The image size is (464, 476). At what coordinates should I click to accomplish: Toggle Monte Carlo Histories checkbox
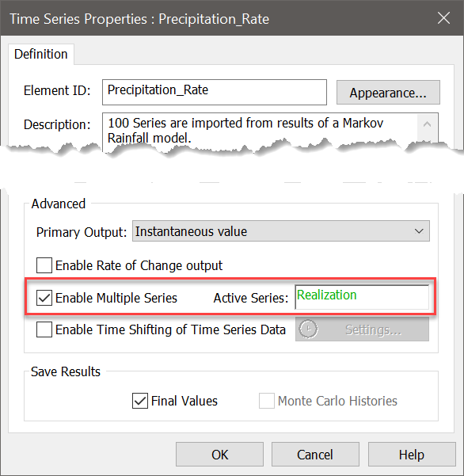coord(267,401)
